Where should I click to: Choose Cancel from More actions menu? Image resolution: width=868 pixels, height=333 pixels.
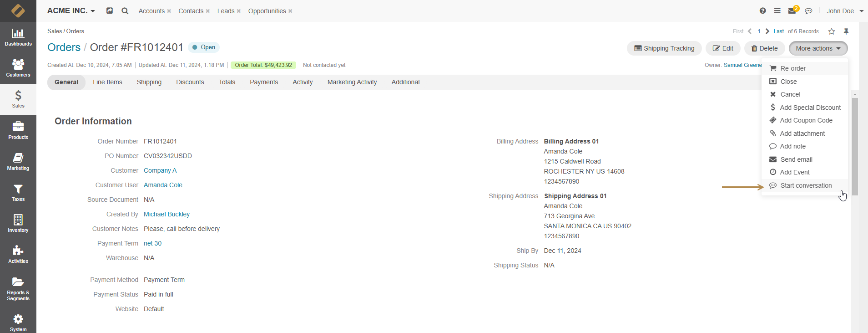(804, 94)
